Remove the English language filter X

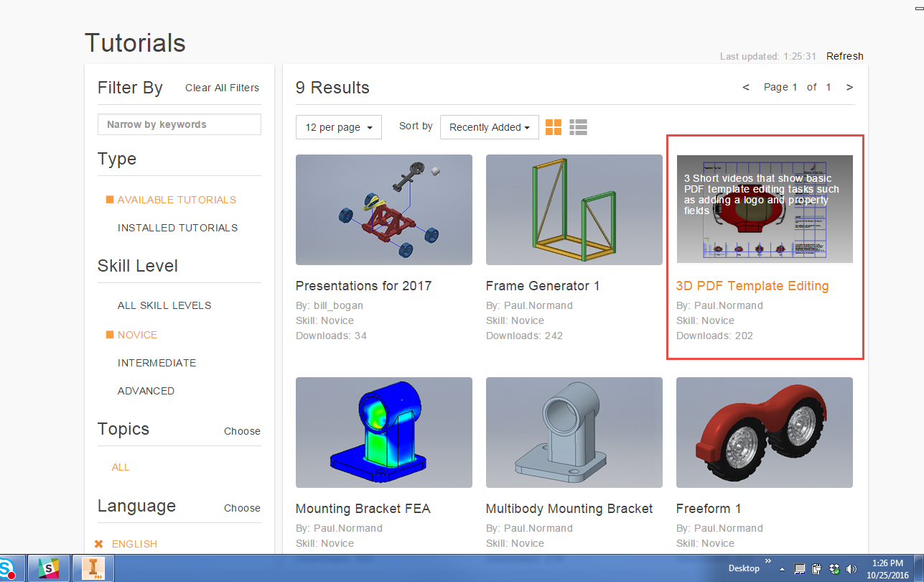(99, 544)
